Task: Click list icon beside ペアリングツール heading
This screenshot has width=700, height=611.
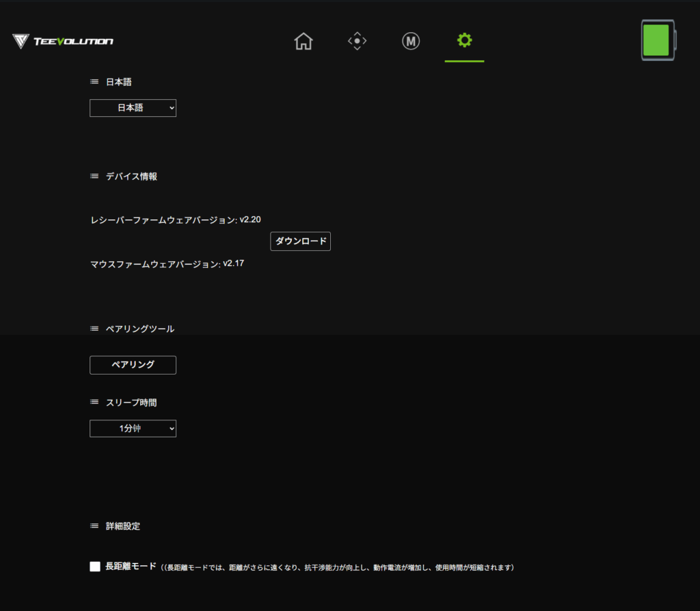Action: pyautogui.click(x=94, y=329)
